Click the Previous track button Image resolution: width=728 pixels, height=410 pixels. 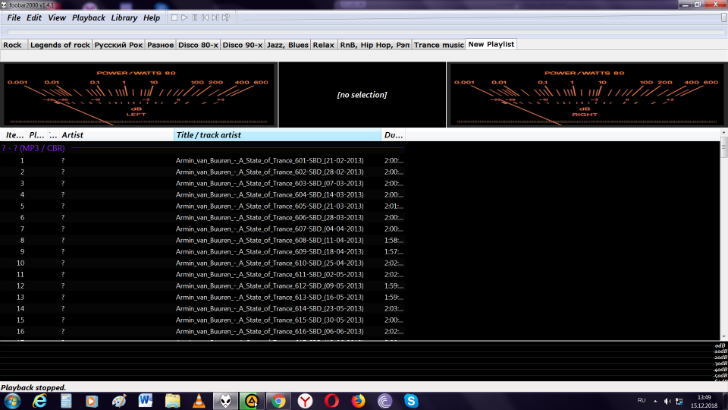[x=205, y=18]
